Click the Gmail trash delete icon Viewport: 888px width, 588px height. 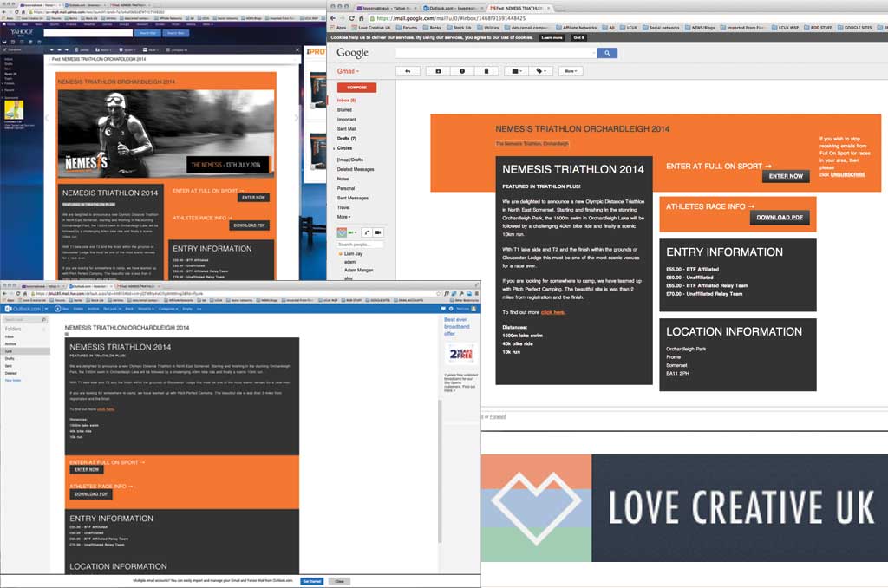pyautogui.click(x=486, y=71)
